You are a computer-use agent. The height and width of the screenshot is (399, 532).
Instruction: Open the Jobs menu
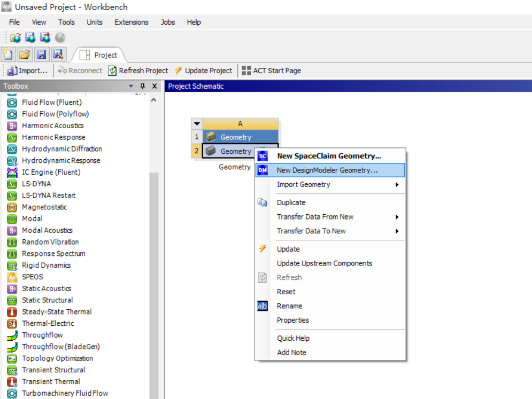click(x=167, y=22)
